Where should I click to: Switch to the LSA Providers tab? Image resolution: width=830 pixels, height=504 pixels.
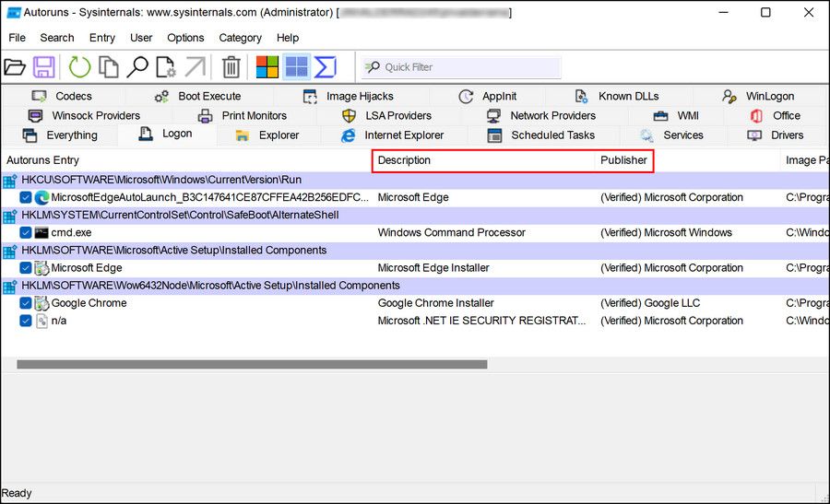pos(387,115)
